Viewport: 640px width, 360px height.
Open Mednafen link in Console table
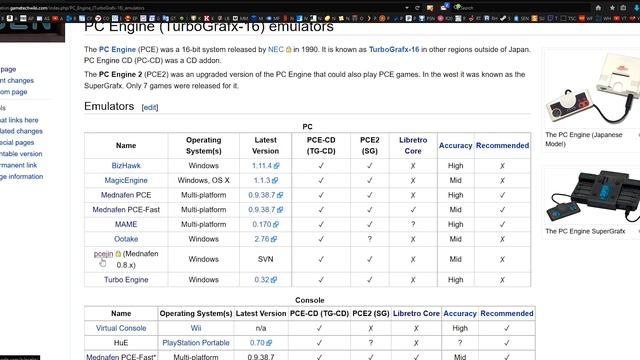[x=102, y=357]
